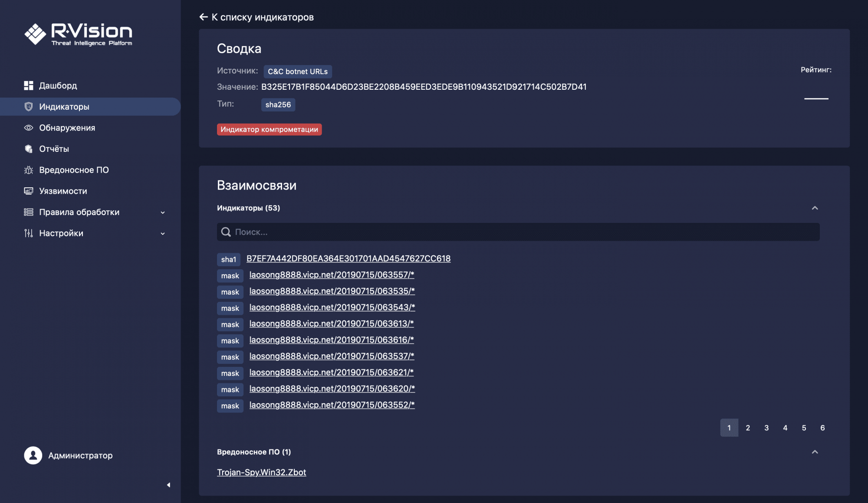The image size is (868, 503).
Task: Go to page 2 of indicators
Action: pyautogui.click(x=748, y=428)
